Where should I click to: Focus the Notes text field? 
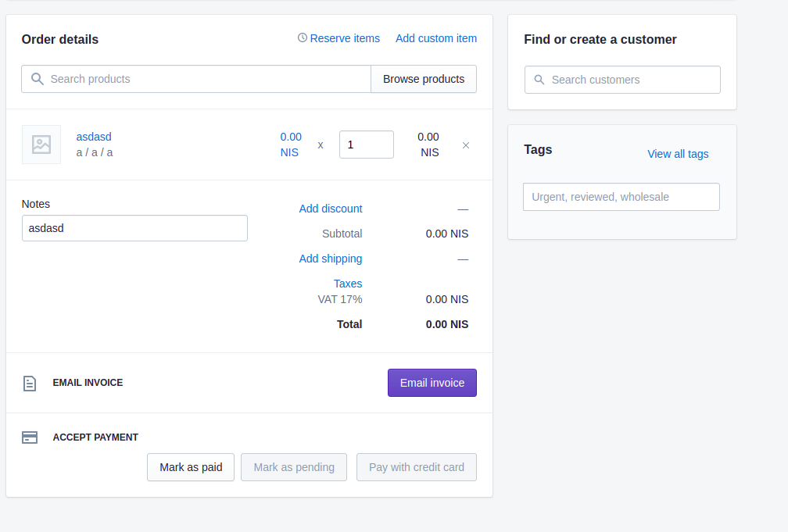134,228
